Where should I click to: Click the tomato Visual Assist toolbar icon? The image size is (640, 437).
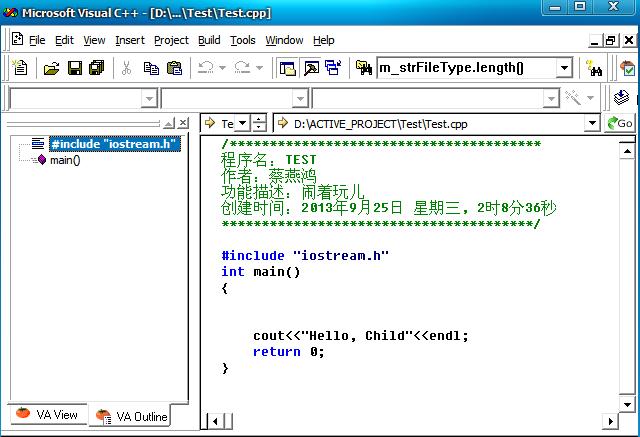(x=627, y=68)
